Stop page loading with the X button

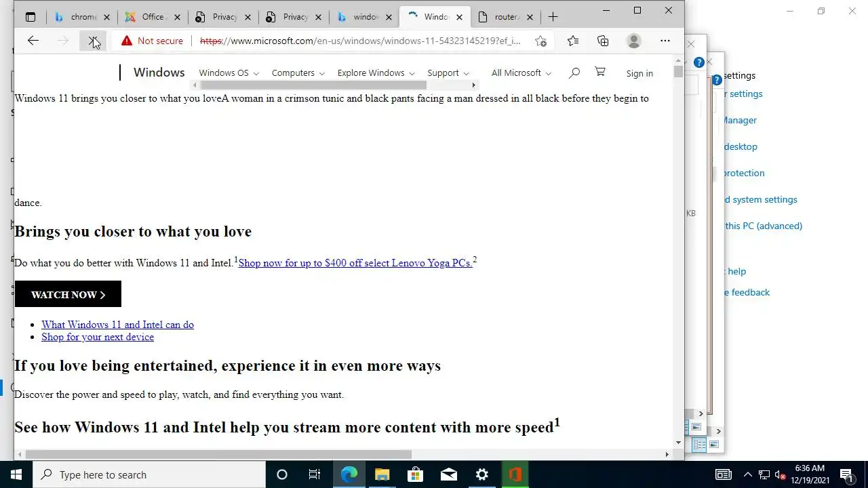(93, 41)
